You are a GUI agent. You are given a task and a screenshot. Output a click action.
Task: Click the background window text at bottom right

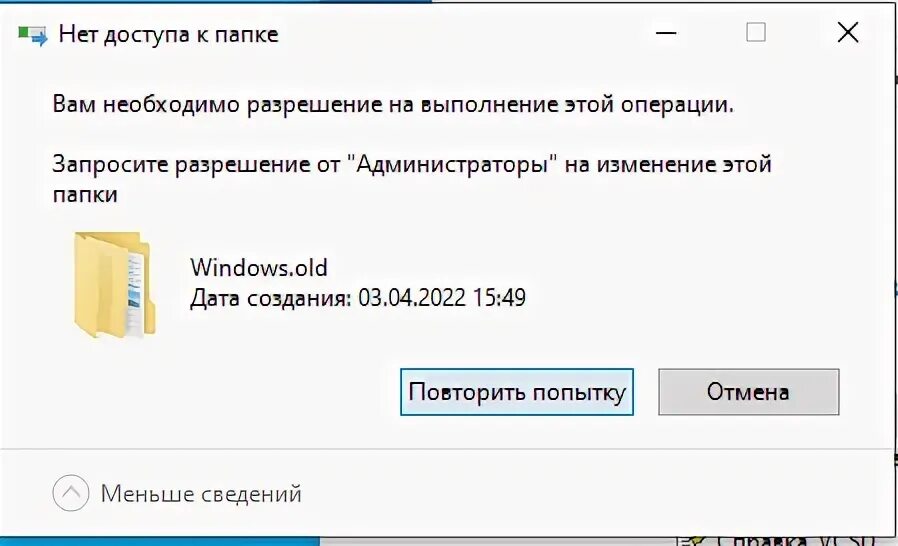click(779, 541)
